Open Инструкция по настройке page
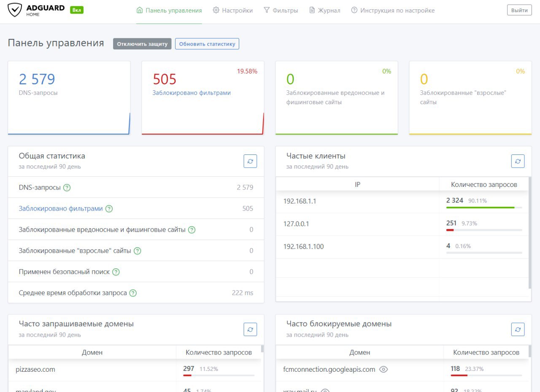Viewport: 540px width, 392px height. [x=393, y=10]
